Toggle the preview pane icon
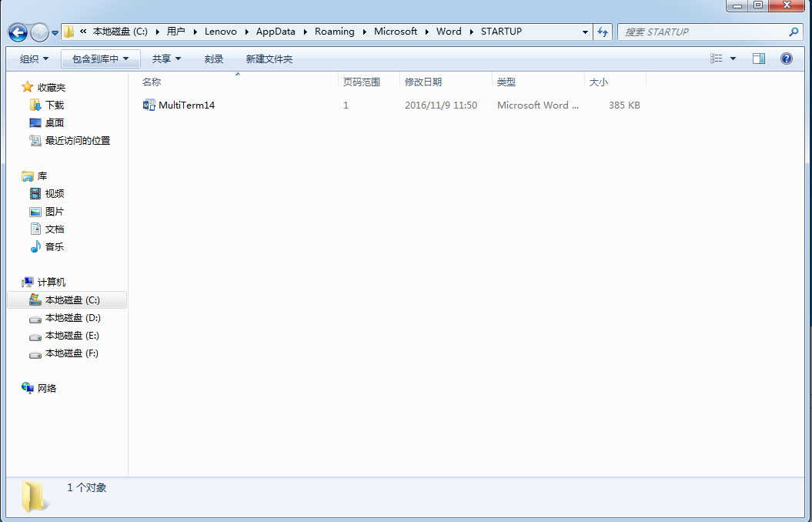The width and height of the screenshot is (812, 522). pyautogui.click(x=759, y=59)
